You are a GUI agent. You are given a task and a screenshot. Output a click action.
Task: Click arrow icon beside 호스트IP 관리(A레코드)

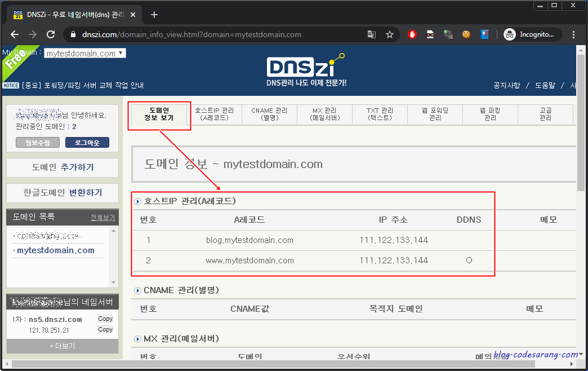137,202
